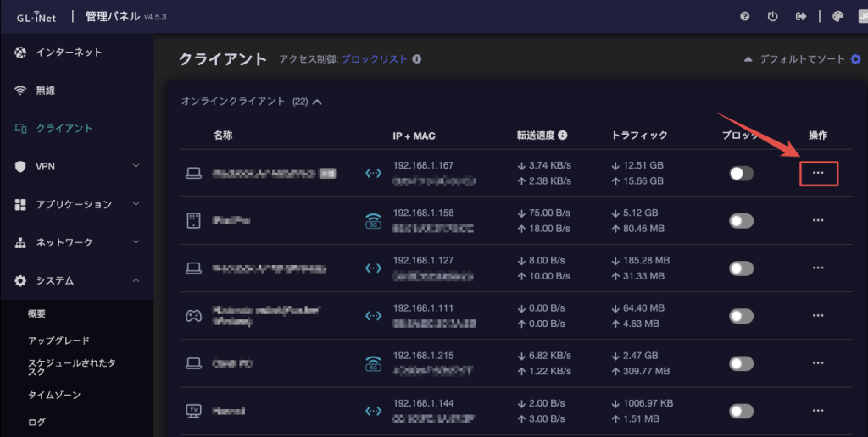This screenshot has height=437, width=868.
Task: Select 無線 in the sidebar
Action: click(x=45, y=91)
